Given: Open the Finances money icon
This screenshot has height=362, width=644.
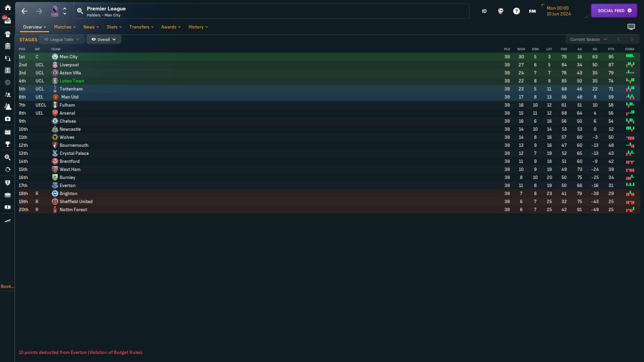Looking at the screenshot, I should [x=8, y=207].
